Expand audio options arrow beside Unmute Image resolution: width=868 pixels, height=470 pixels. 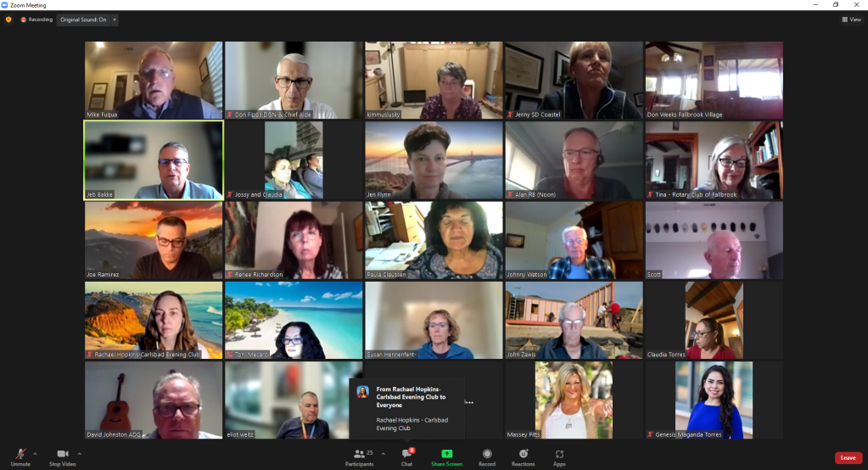(36, 454)
